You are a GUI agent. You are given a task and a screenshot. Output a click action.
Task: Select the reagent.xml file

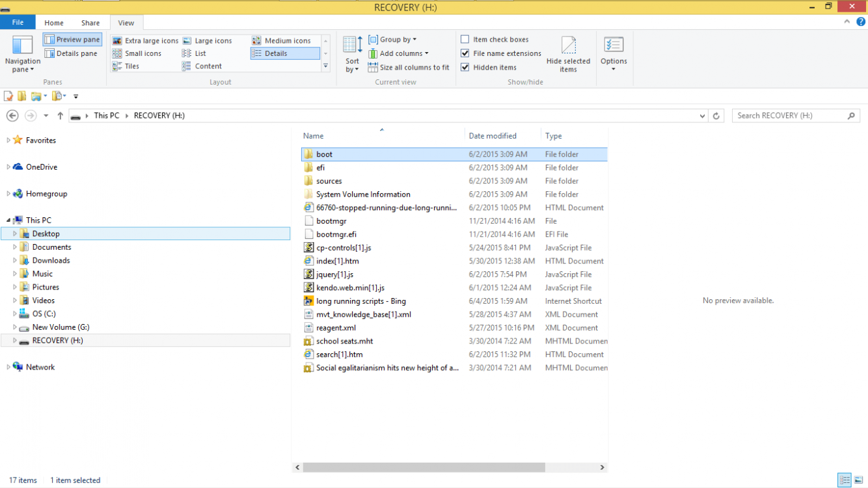click(x=454, y=327)
